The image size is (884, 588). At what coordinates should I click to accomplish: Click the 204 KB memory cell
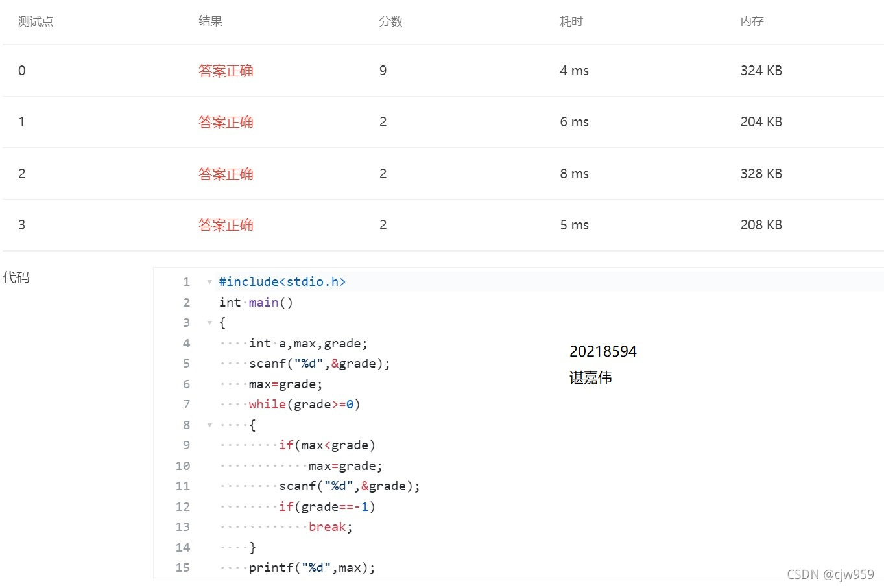[x=761, y=122]
